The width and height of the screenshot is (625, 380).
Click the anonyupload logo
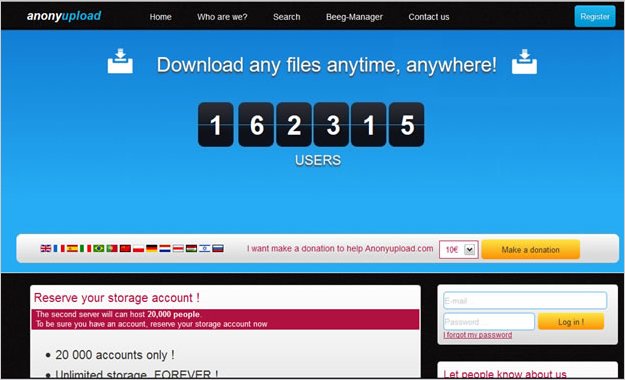pos(64,16)
